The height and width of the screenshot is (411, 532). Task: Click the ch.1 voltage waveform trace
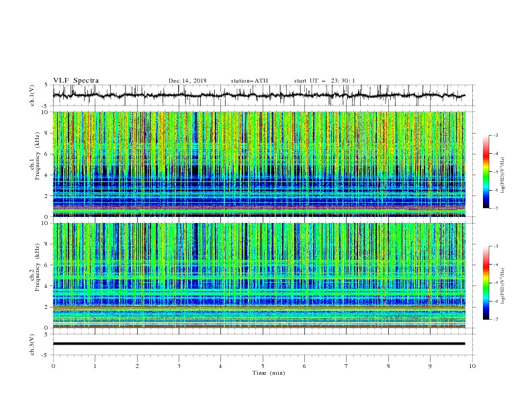[259, 95]
